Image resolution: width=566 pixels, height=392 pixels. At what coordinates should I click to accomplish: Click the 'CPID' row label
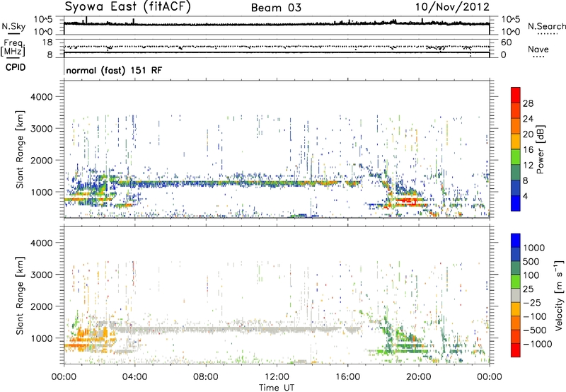tap(16, 67)
